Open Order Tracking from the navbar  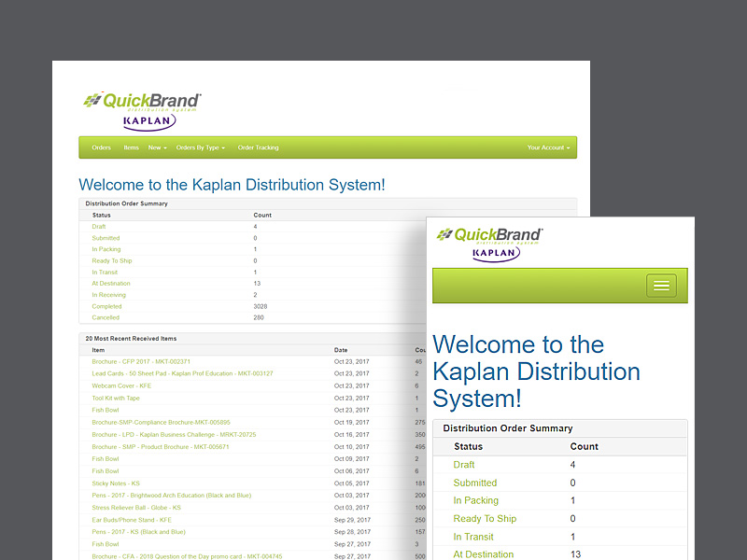259,147
